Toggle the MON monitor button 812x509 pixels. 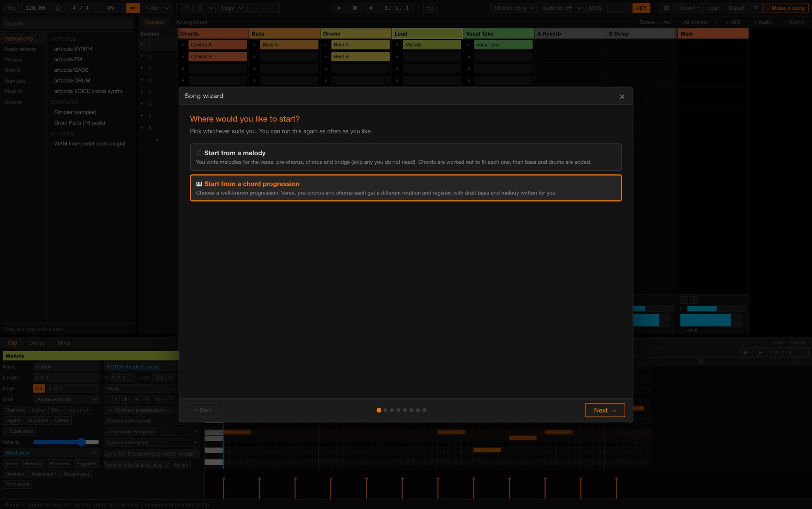coord(595,8)
